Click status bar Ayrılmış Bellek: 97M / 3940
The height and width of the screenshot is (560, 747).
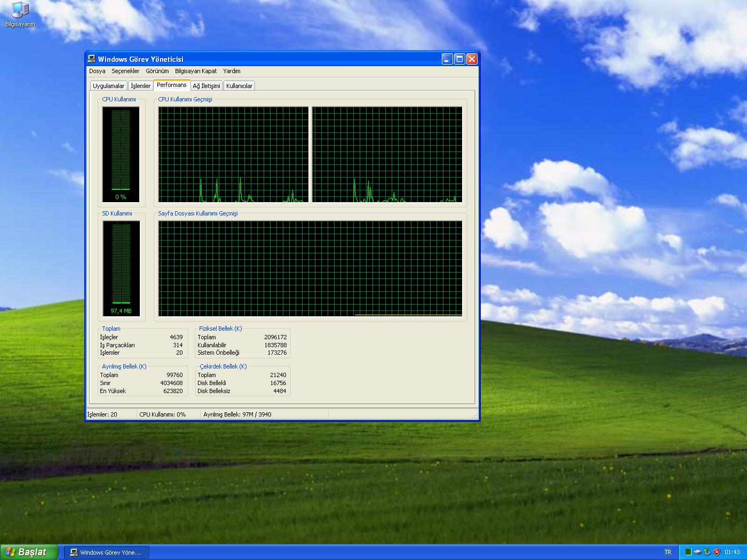237,414
